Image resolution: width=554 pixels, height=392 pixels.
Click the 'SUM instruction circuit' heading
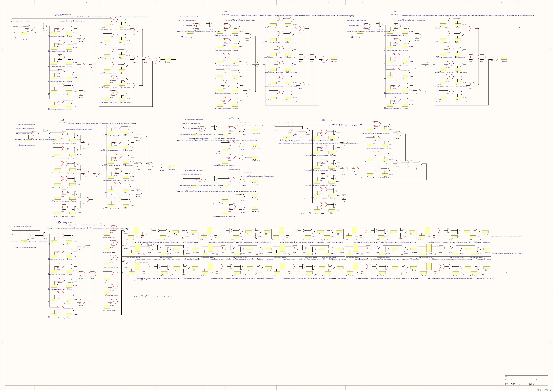(x=234, y=169)
